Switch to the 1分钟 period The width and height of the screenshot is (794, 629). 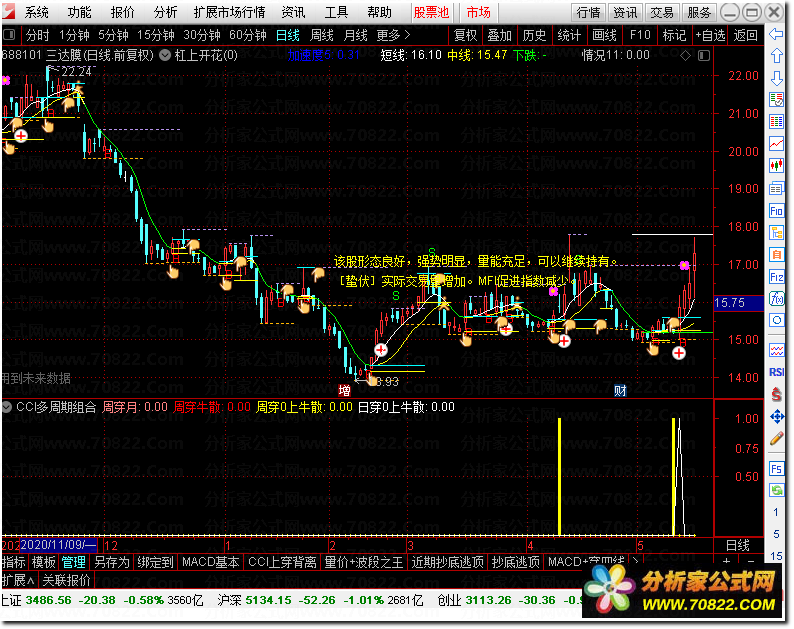[x=74, y=35]
